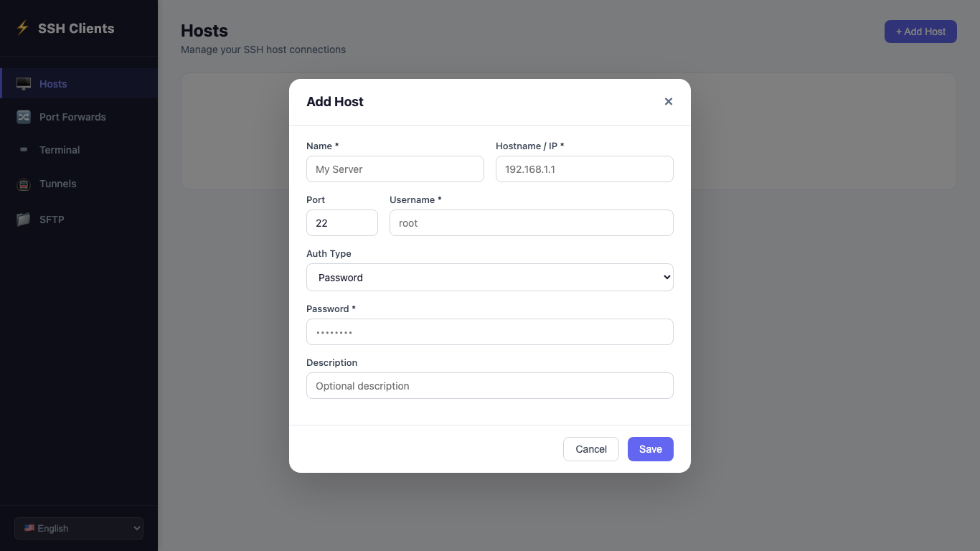The height and width of the screenshot is (551, 980).
Task: Save the new host
Action: pos(650,449)
